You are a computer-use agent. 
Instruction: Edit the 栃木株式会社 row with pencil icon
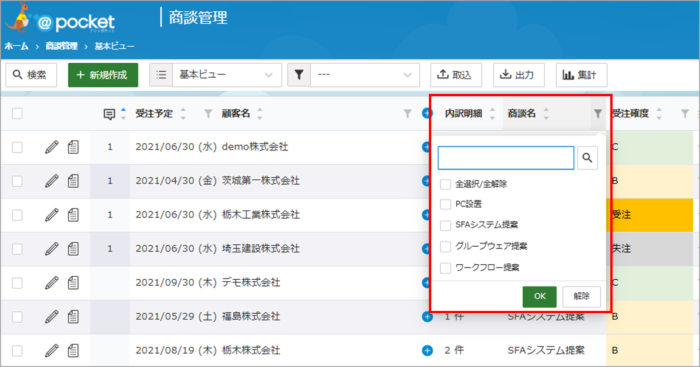click(52, 350)
